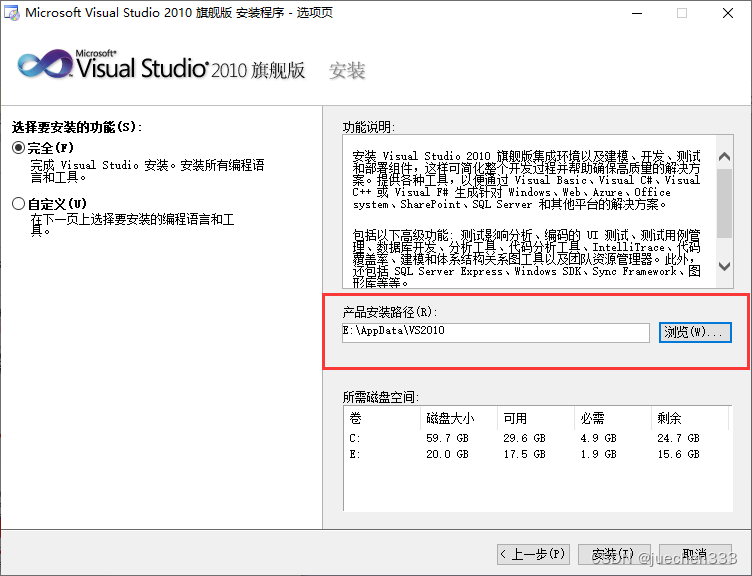Image resolution: width=752 pixels, height=576 pixels.
Task: Select the C: volume row
Action: pos(537,438)
